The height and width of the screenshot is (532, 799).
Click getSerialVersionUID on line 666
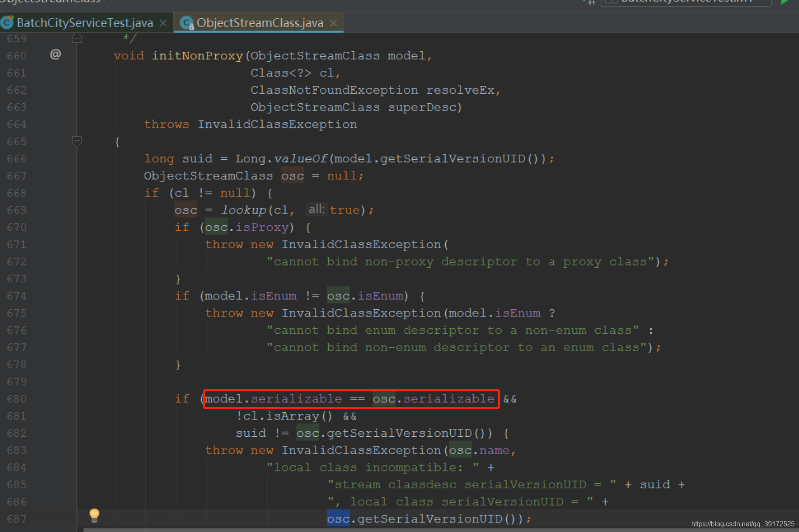[452, 158]
